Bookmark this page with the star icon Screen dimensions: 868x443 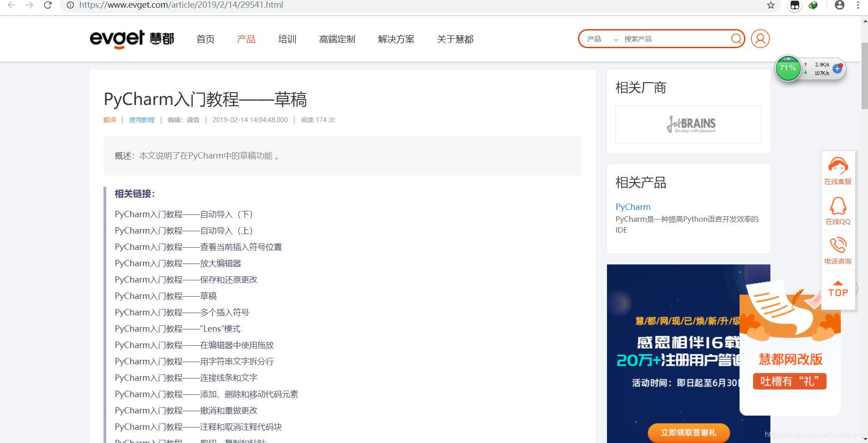(x=771, y=5)
